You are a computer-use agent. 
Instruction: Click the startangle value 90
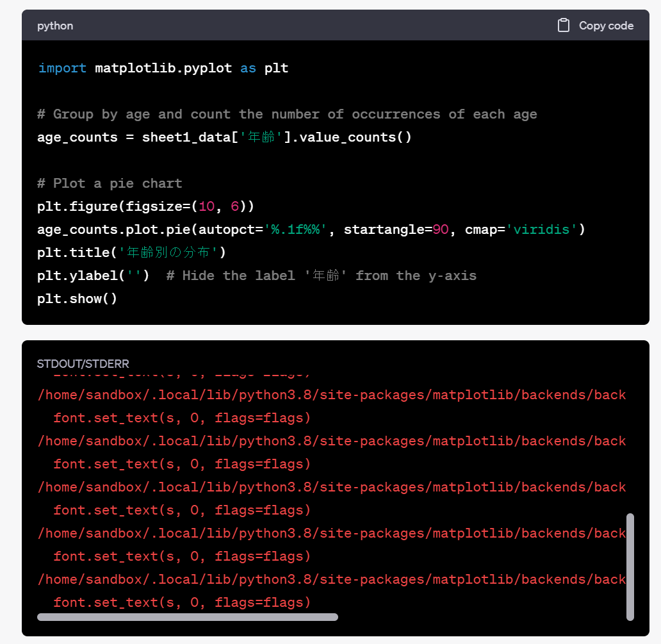pyautogui.click(x=441, y=229)
